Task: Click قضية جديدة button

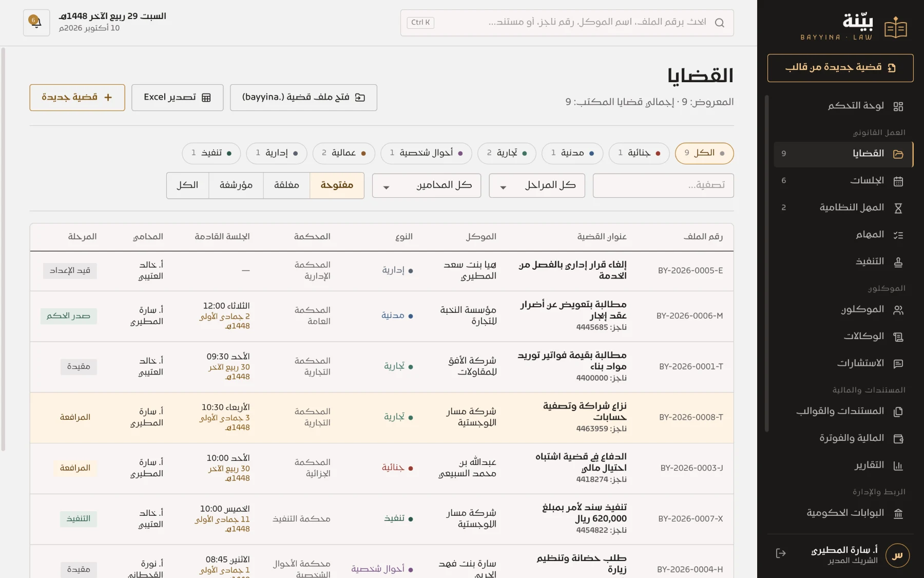Action: (77, 98)
